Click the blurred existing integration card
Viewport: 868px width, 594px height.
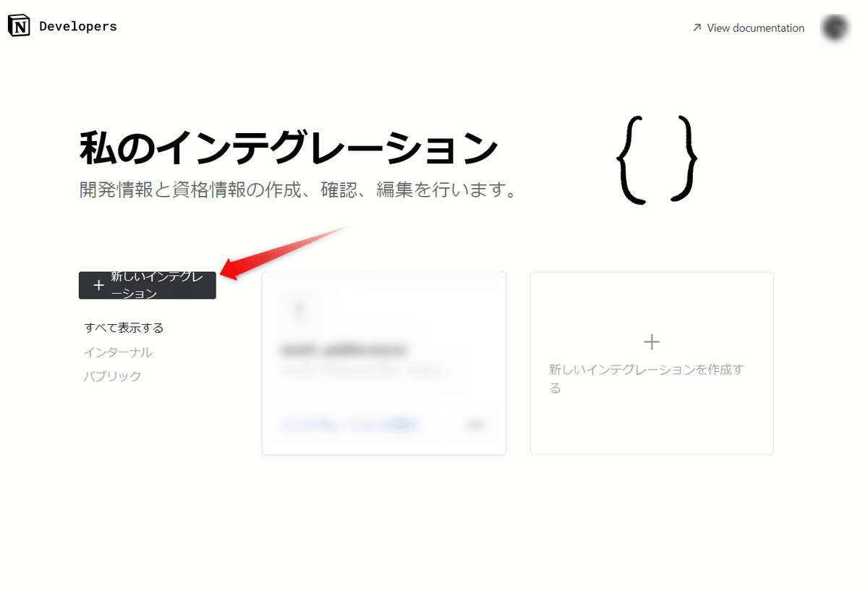(383, 362)
